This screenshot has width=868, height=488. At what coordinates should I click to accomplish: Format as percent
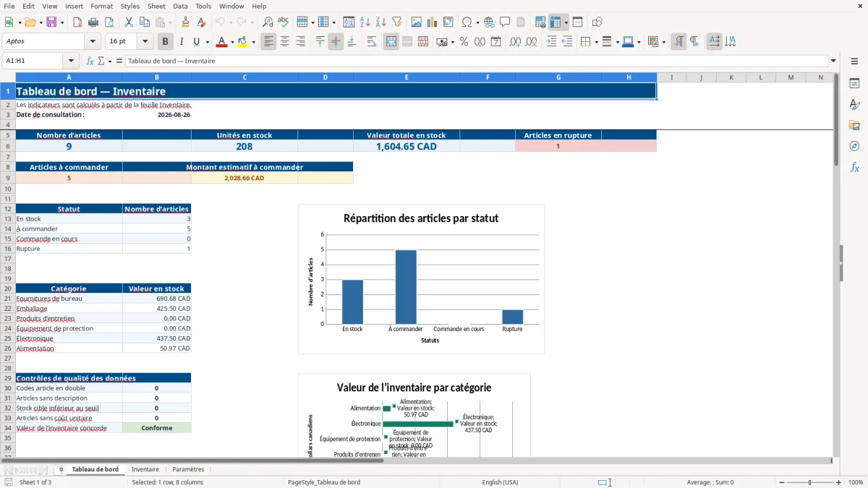[x=464, y=42]
